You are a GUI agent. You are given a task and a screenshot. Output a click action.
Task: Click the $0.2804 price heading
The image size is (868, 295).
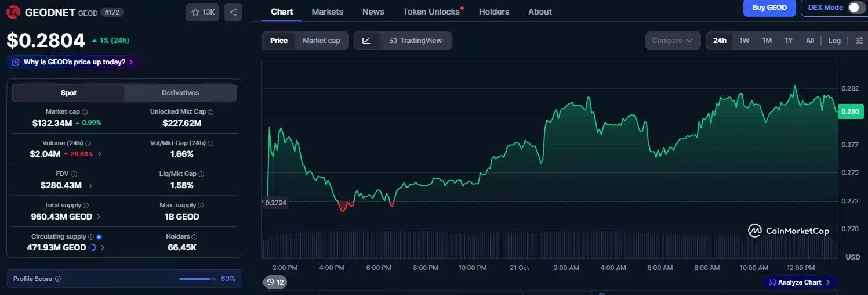pyautogui.click(x=45, y=41)
